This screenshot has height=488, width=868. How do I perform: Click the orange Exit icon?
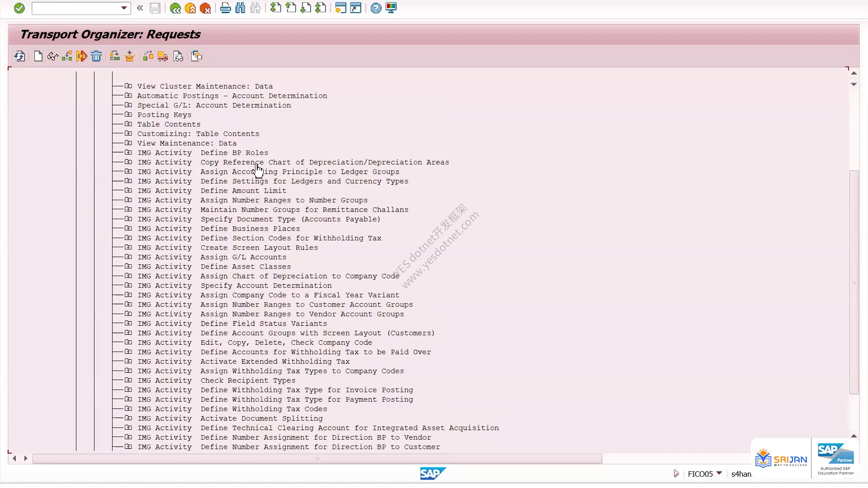click(x=190, y=8)
